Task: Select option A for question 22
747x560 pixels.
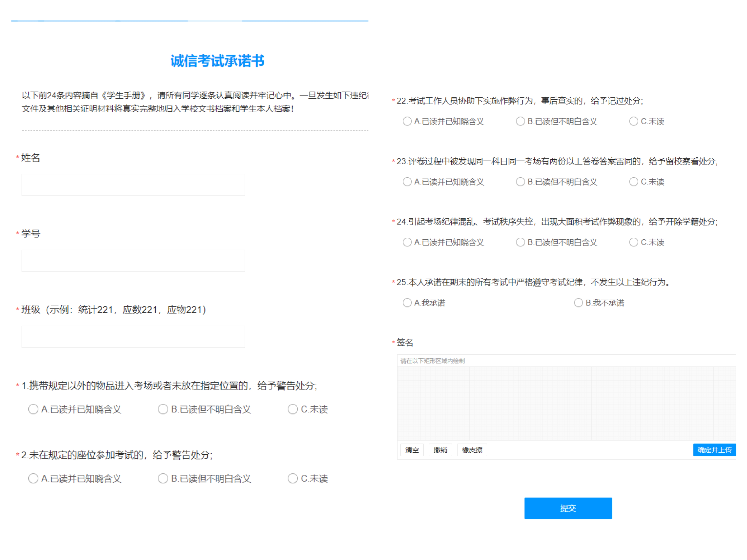Action: 407,121
